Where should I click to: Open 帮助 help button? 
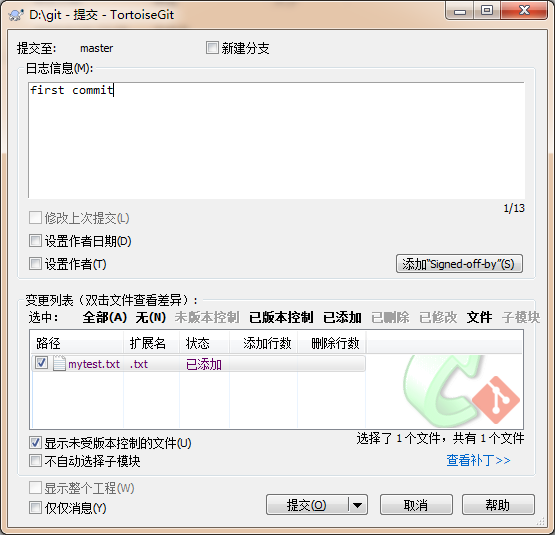tap(498, 505)
